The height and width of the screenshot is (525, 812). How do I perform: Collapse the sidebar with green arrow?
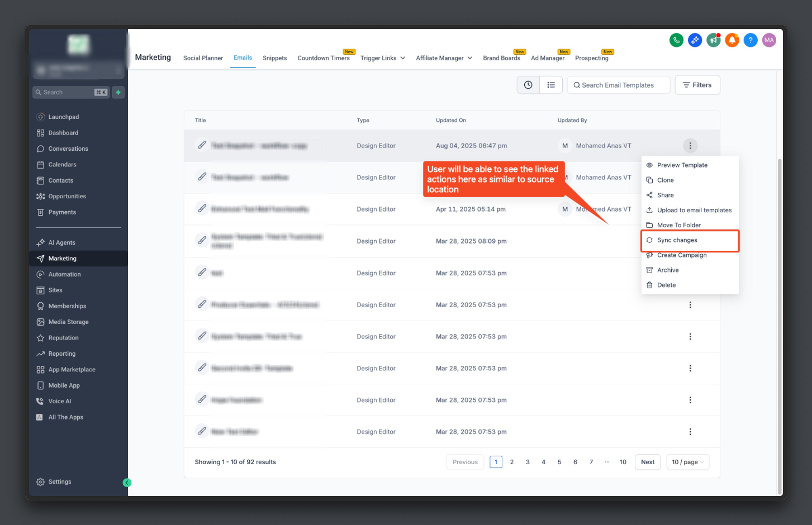point(127,483)
